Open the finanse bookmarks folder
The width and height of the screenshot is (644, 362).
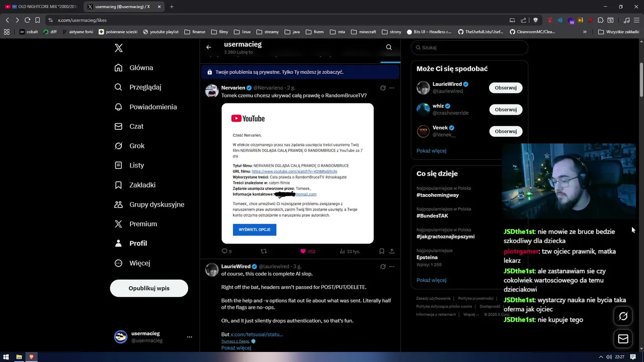pyautogui.click(x=195, y=32)
